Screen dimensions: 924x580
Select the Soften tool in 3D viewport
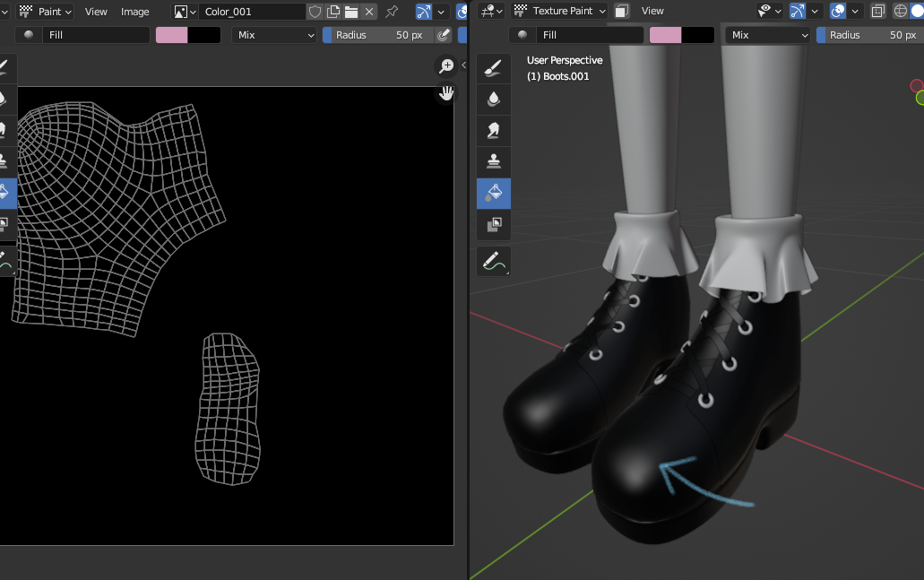click(493, 99)
